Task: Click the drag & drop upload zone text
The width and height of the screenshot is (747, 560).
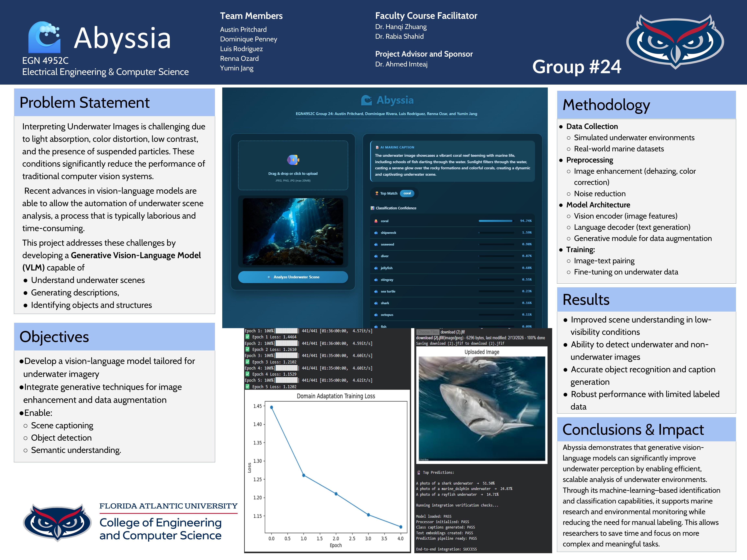Action: [x=293, y=174]
